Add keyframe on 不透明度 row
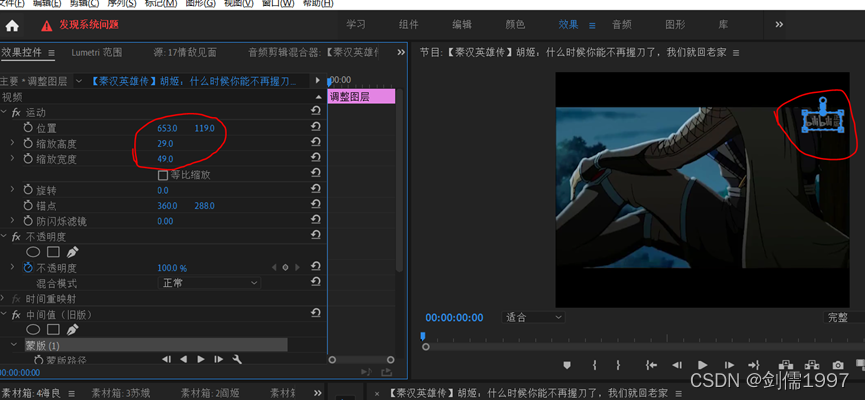The height and width of the screenshot is (400, 865). click(x=285, y=268)
